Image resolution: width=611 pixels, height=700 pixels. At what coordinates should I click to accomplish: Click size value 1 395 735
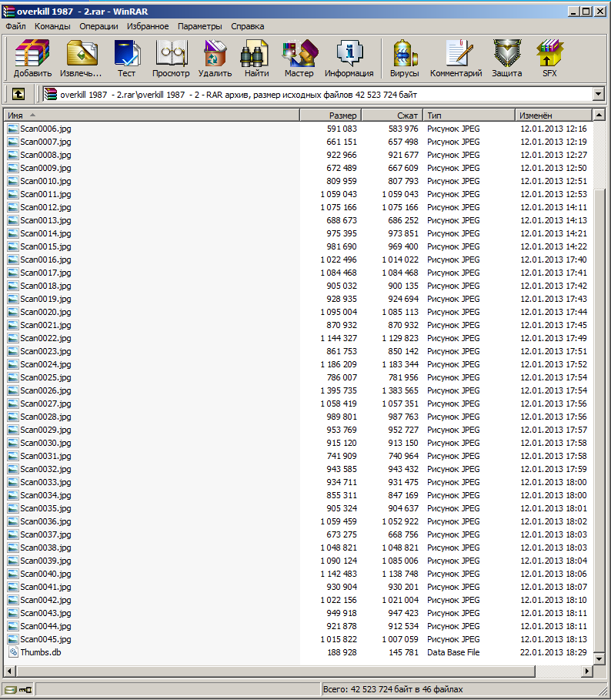click(339, 390)
